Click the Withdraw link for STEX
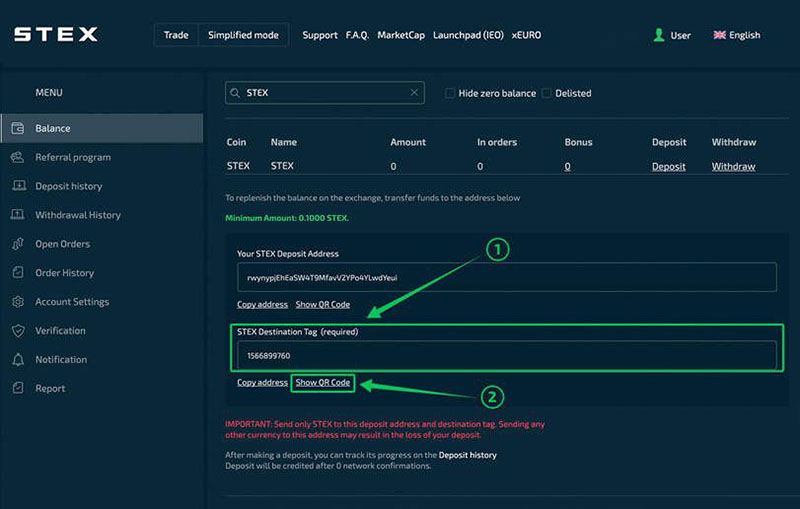 coord(733,166)
